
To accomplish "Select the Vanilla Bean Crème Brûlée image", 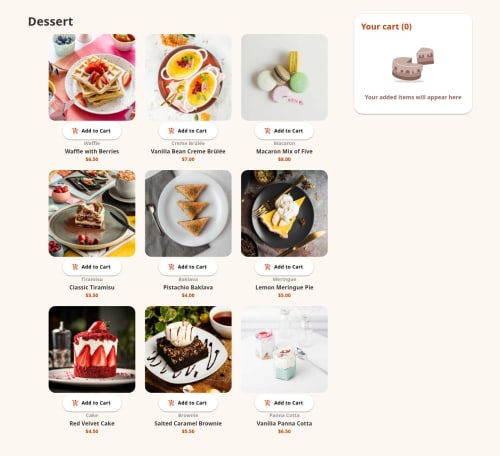I will [x=188, y=77].
